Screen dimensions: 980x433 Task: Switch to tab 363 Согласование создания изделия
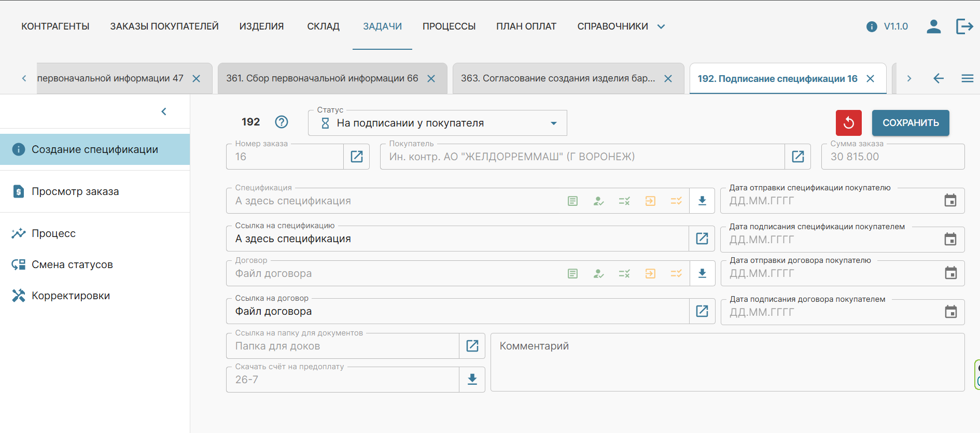[x=557, y=78]
